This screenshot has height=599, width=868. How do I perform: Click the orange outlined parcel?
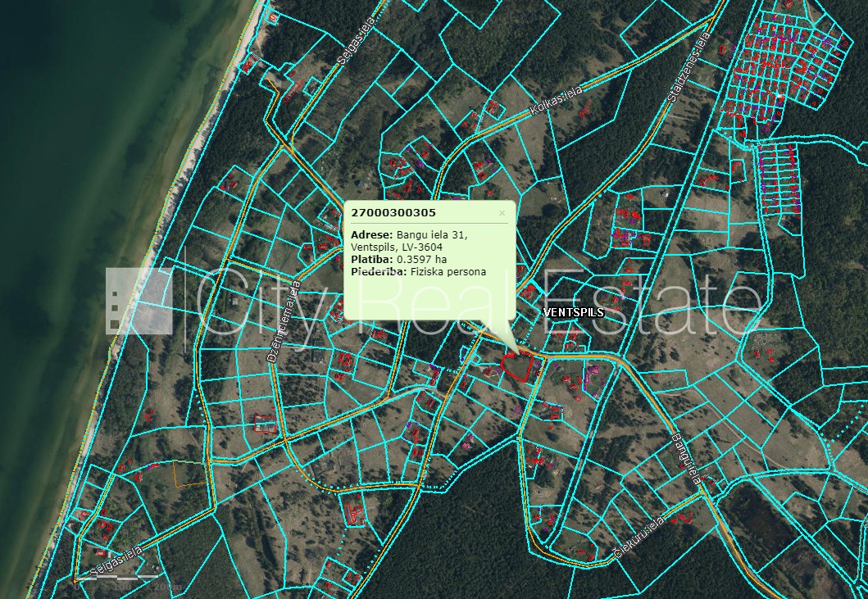187,474
